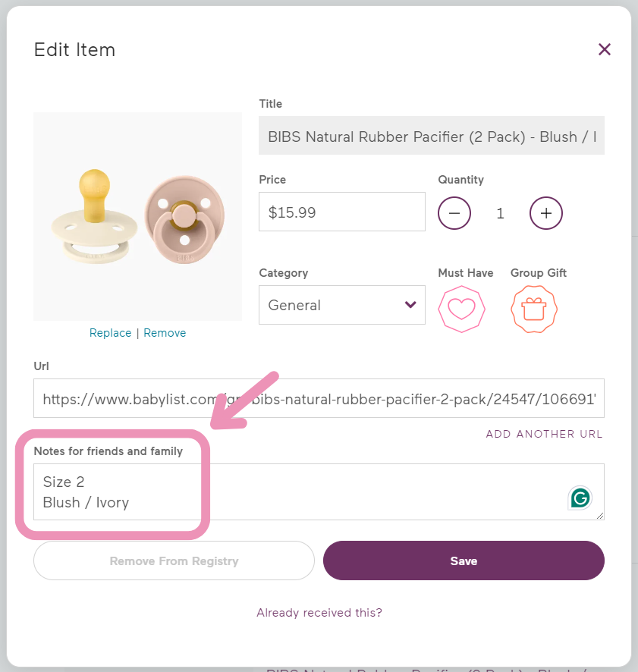Click Remove From Registry
The height and width of the screenshot is (672, 638).
pos(173,561)
